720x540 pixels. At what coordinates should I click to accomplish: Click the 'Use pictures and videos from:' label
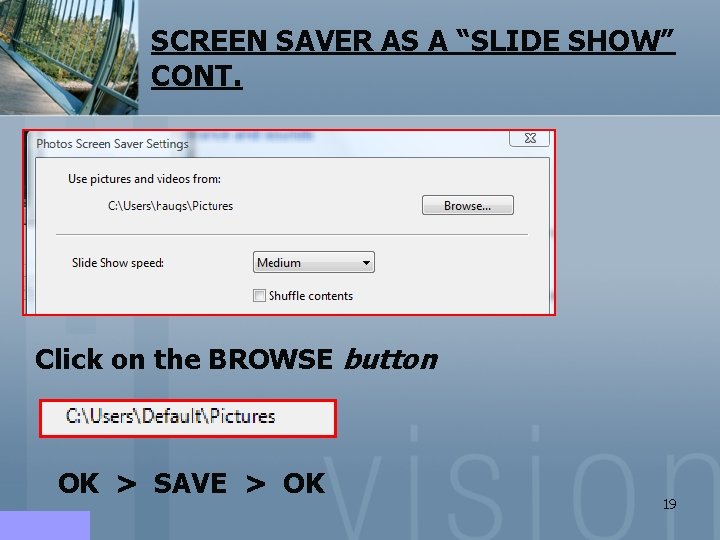[144, 179]
